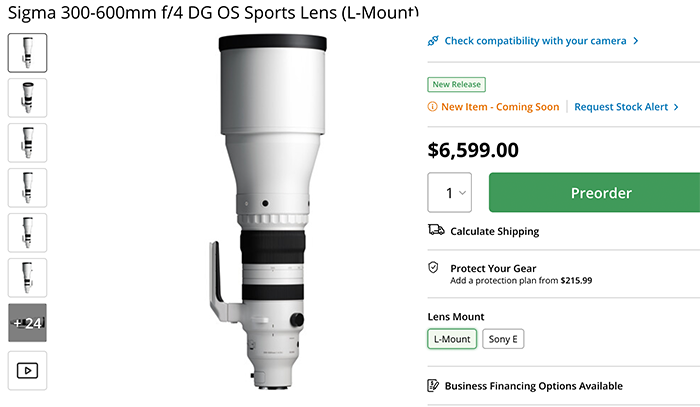View the third lens thumbnail image
The height and width of the screenshot is (407, 700).
click(27, 142)
